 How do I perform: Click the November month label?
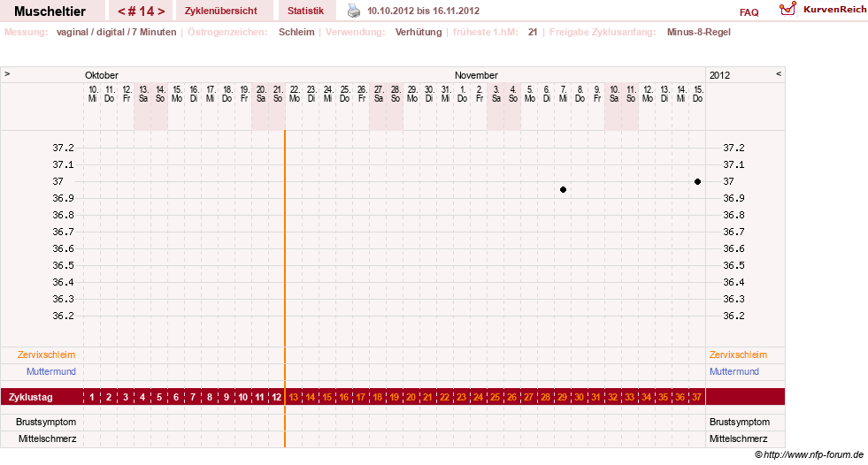476,75
